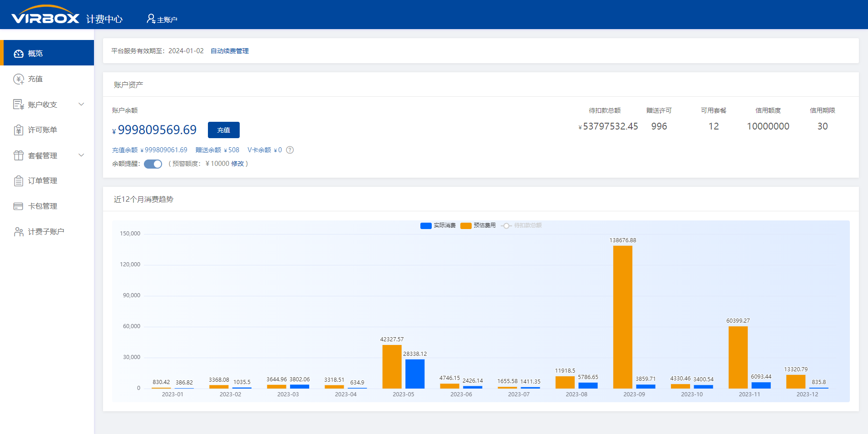Open the 计费子账户 menu item
Image resolution: width=868 pixels, height=434 pixels.
(47, 231)
